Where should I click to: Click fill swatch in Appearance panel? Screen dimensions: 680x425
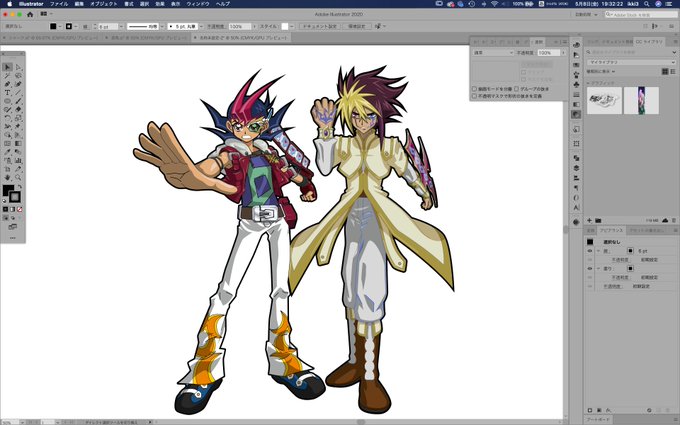(x=630, y=268)
